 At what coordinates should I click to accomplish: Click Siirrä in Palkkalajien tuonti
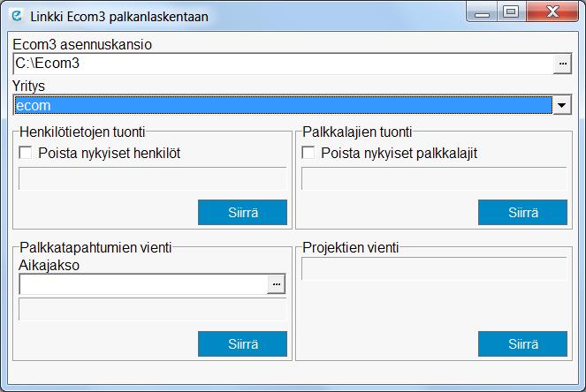pos(522,213)
